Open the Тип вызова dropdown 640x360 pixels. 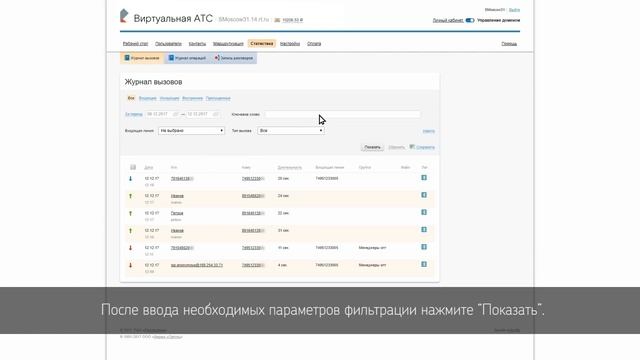tap(291, 131)
